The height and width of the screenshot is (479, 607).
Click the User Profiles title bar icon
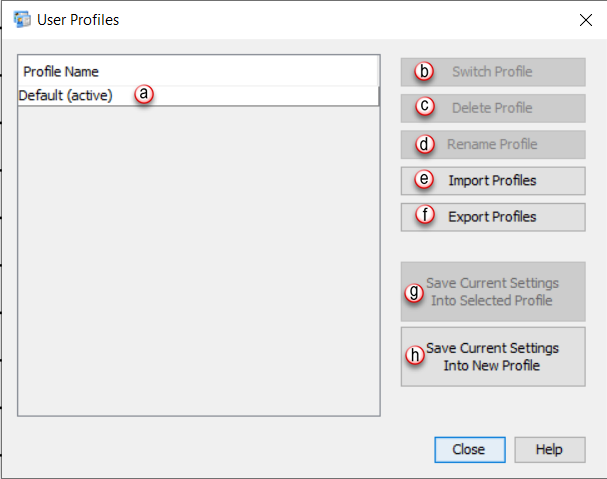21,19
